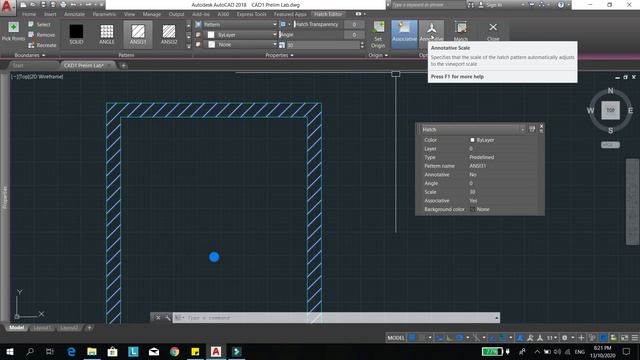
Task: Switch to the Model layout tab
Action: (x=17, y=328)
